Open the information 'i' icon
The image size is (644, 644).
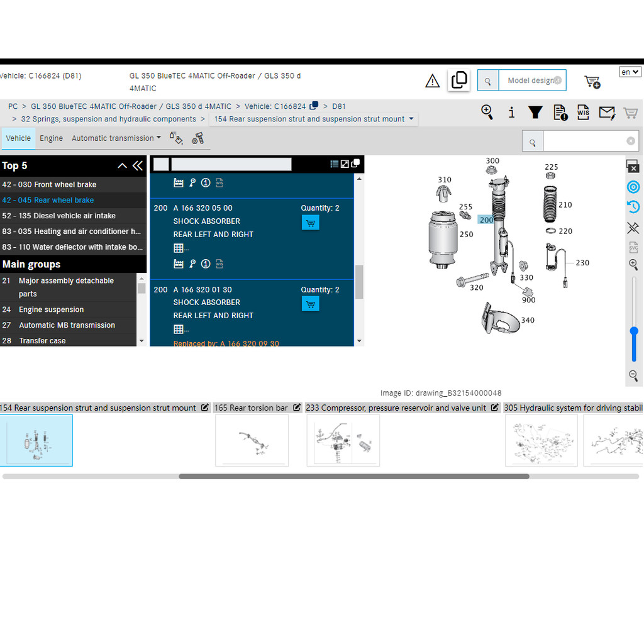511,112
